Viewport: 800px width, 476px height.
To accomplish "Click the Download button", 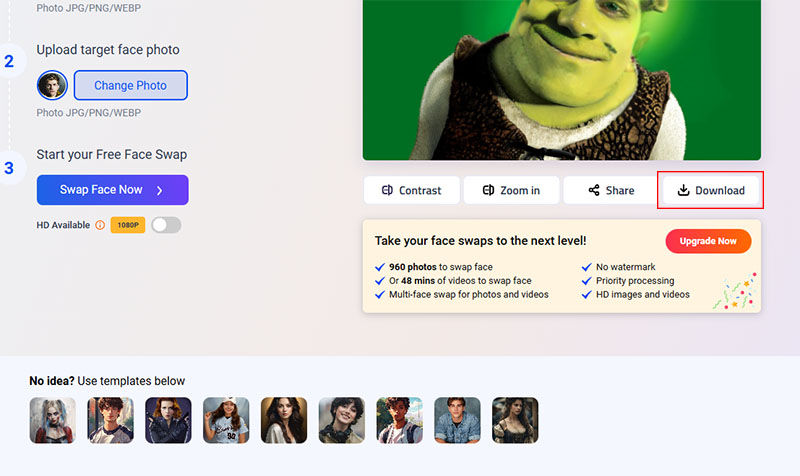I will (710, 190).
